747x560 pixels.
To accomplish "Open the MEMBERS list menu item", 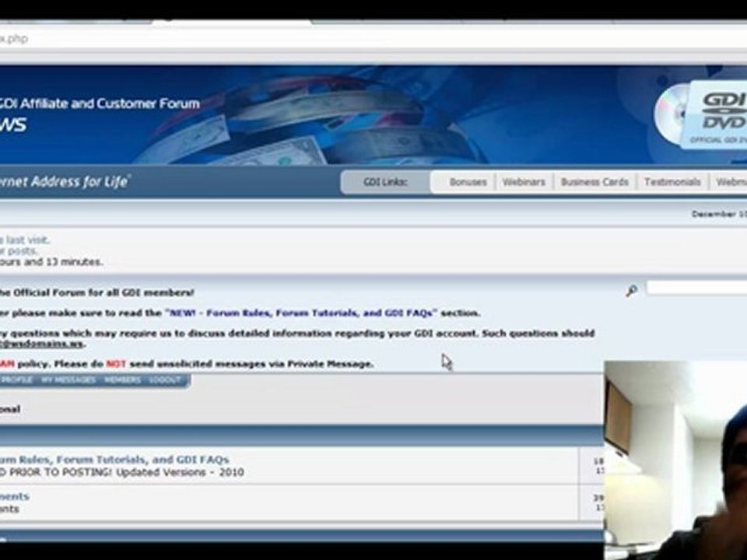I will 122,380.
